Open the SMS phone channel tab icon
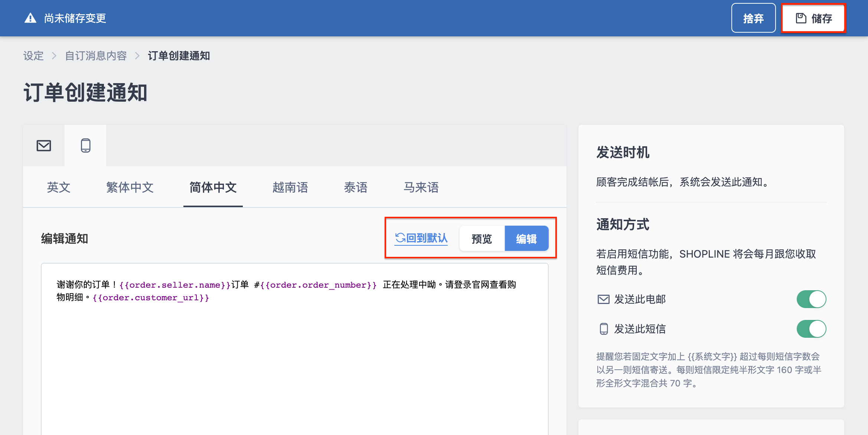The width and height of the screenshot is (868, 435). 86,145
